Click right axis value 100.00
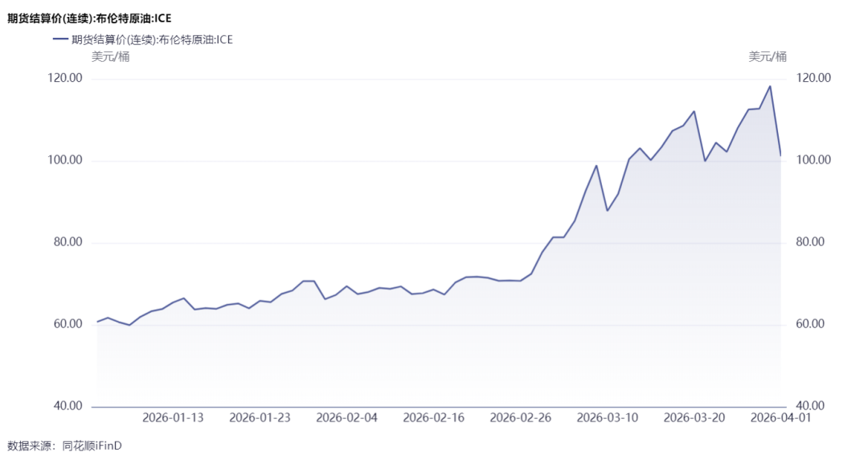Image resolution: width=868 pixels, height=452 pixels. coord(813,160)
